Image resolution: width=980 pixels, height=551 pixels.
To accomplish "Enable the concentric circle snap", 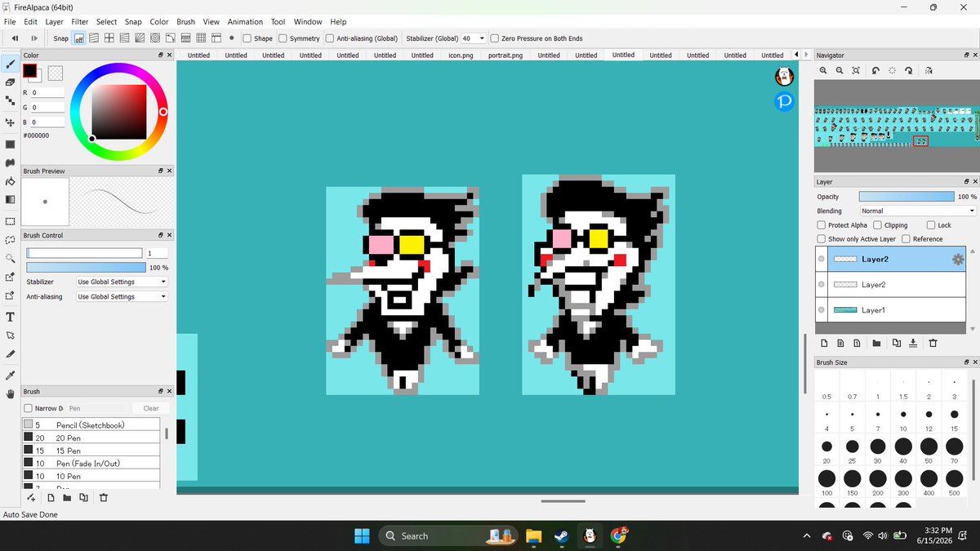I will click(154, 38).
